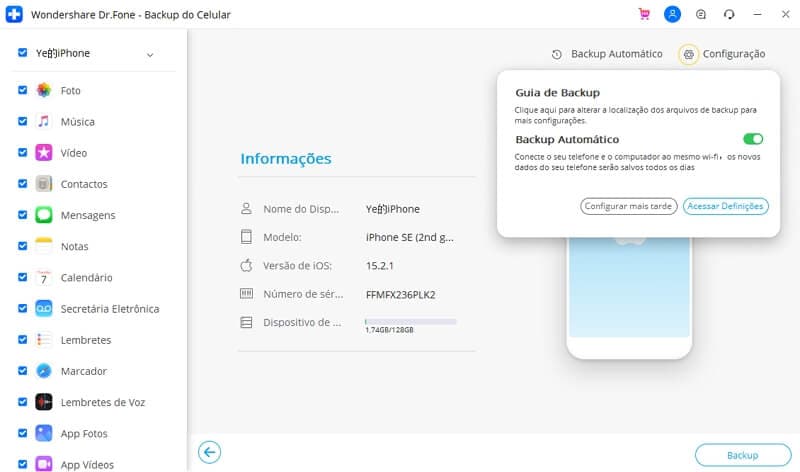The image size is (800, 472).
Task: Minimize the Dr.Fone window
Action: 758,14
